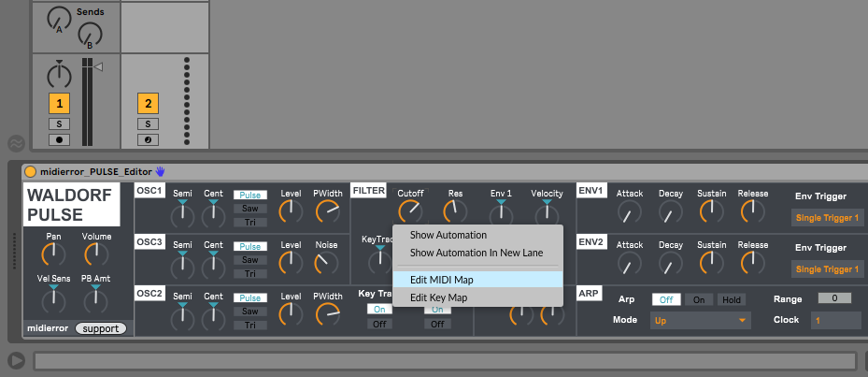The width and height of the screenshot is (868, 377).
Task: Click the Arp Range value field
Action: (x=834, y=298)
